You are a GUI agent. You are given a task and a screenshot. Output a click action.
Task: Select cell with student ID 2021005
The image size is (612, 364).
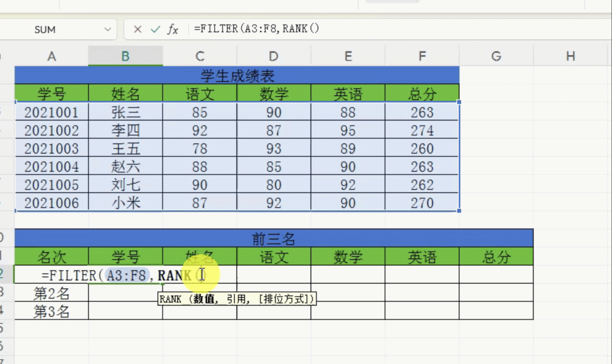52,185
